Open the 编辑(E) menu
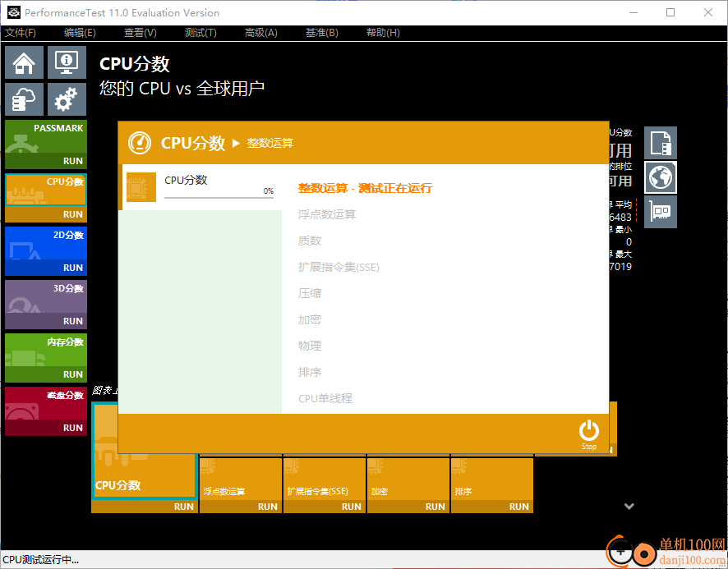Screen dimensions: 728x569 pos(80,33)
